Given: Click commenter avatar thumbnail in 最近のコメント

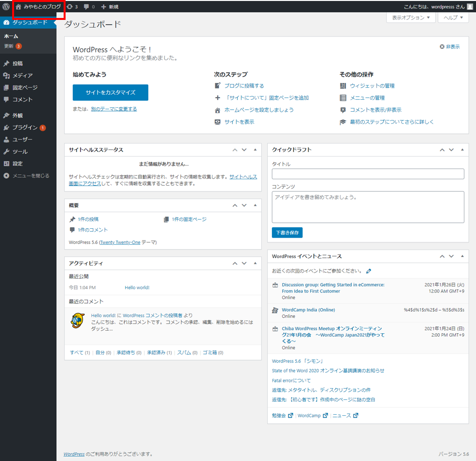Looking at the screenshot, I should point(78,321).
